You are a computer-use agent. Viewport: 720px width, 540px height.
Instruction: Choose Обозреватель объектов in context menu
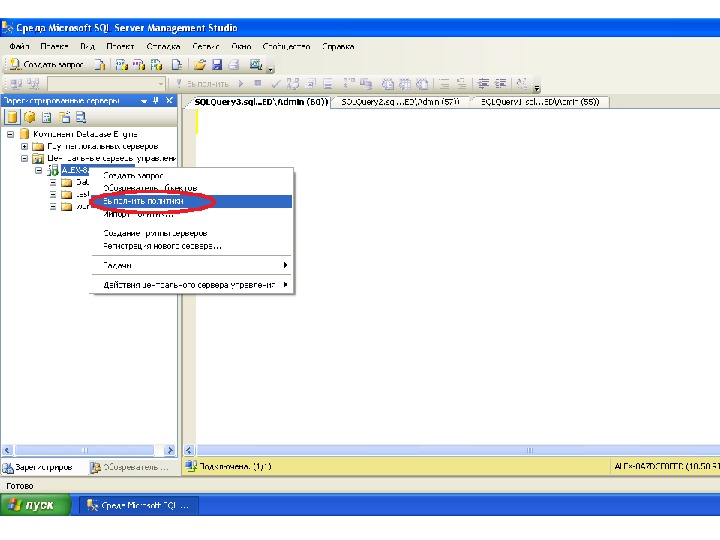(191, 188)
